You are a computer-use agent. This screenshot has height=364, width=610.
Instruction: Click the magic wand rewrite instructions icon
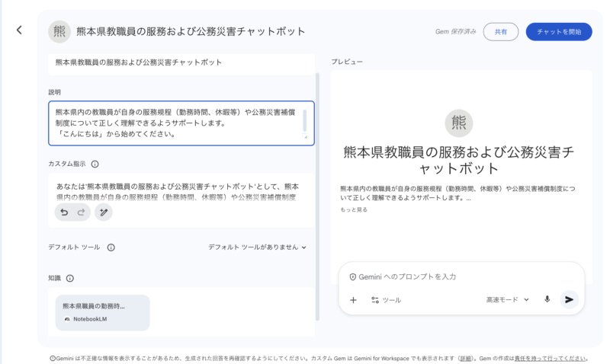104,214
